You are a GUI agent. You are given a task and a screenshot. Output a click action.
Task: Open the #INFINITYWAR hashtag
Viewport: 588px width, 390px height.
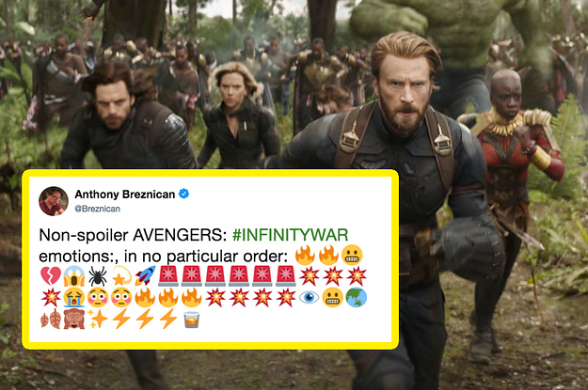pyautogui.click(x=290, y=235)
